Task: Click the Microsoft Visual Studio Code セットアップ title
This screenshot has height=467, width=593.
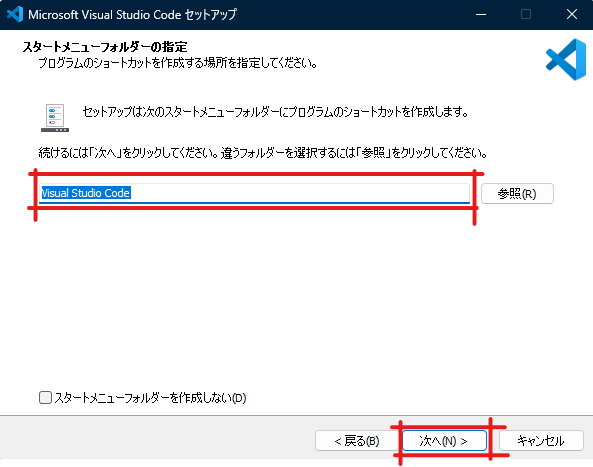Action: click(x=132, y=14)
